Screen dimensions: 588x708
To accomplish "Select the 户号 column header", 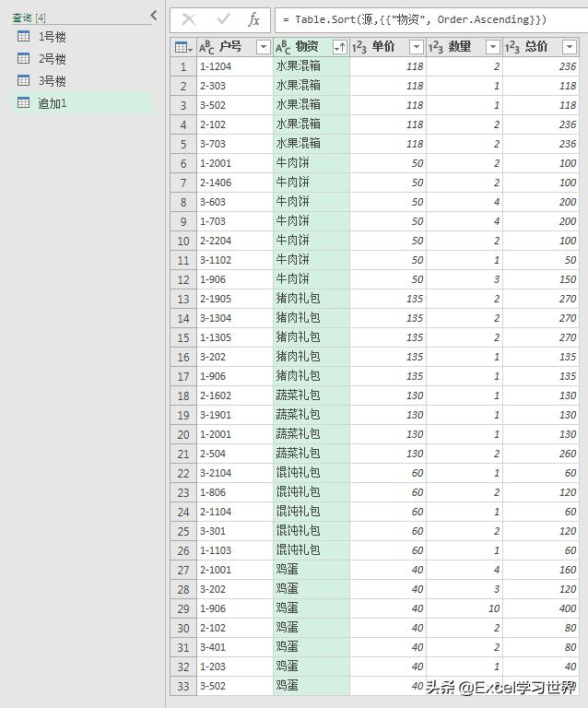I will pos(235,46).
